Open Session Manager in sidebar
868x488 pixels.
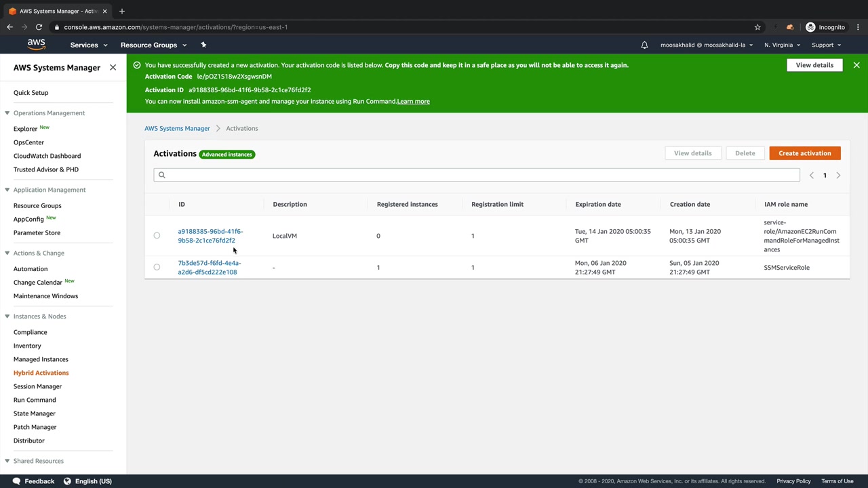click(37, 386)
